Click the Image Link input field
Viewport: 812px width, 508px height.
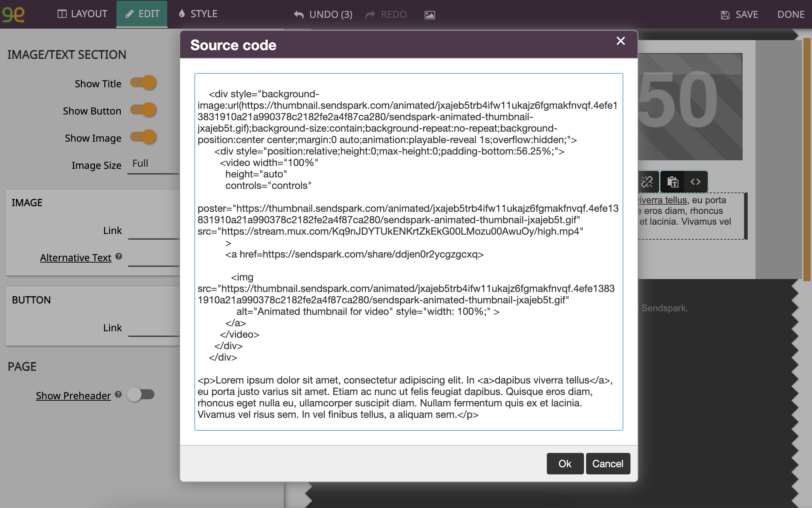point(154,231)
